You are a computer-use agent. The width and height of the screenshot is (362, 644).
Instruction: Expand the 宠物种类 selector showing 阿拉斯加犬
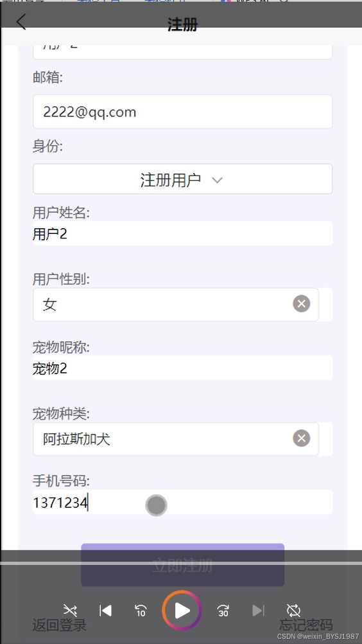(x=175, y=438)
